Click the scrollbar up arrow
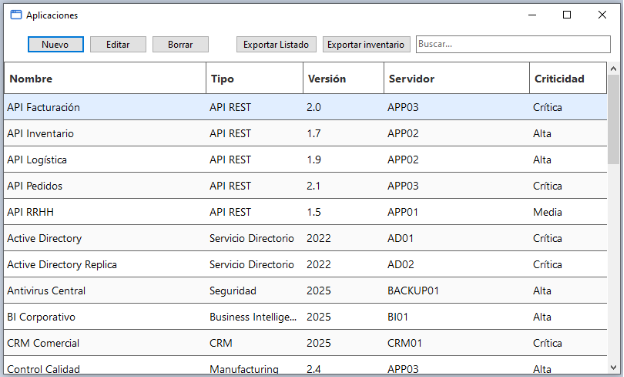The width and height of the screenshot is (624, 377). [613, 68]
